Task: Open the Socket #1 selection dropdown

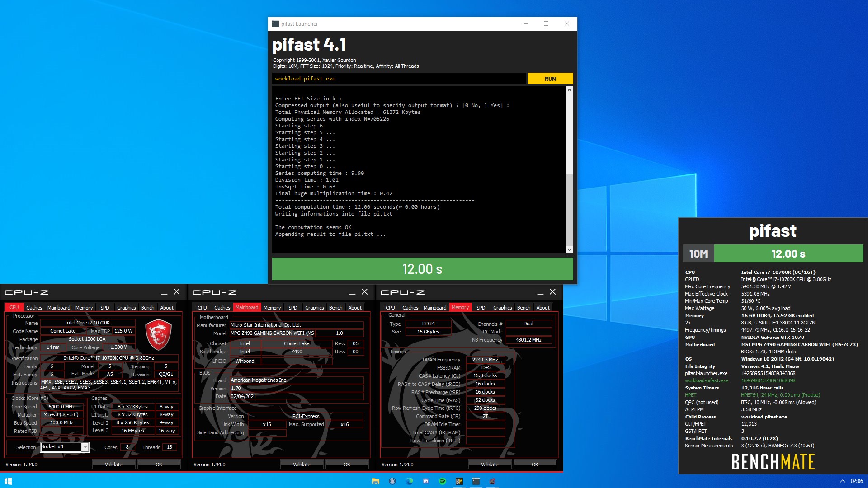Action: (85, 447)
